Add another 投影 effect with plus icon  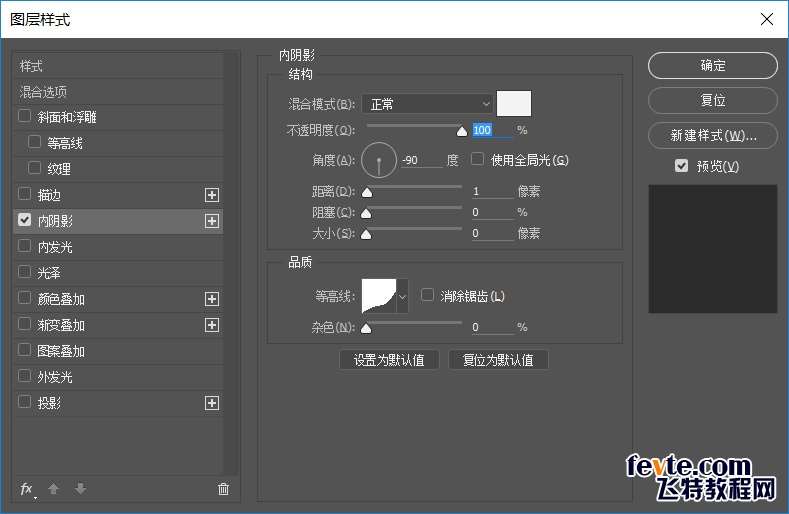212,403
